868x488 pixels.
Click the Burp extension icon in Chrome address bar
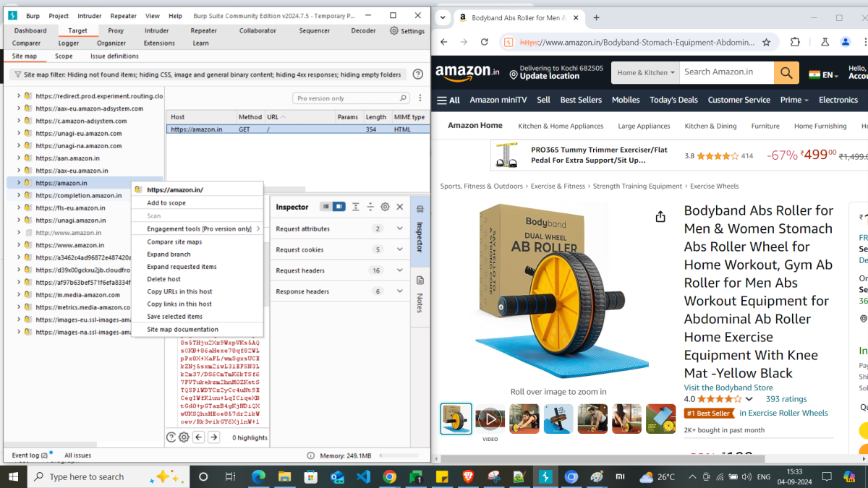pos(509,42)
